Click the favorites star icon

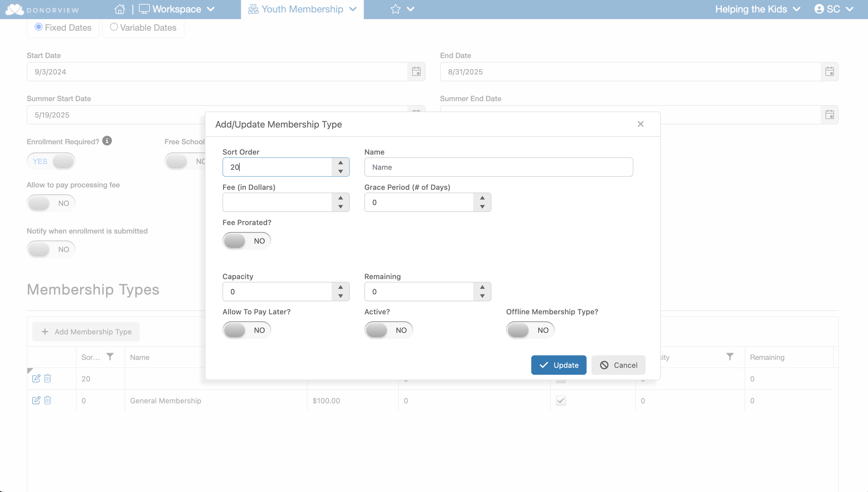(395, 9)
